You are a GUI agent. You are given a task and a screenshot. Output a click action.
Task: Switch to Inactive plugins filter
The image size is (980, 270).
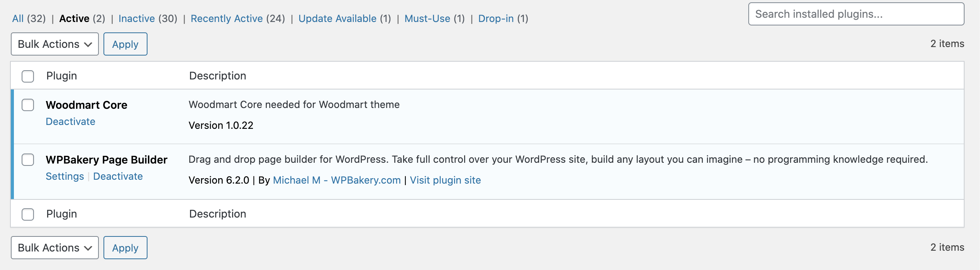pos(136,19)
